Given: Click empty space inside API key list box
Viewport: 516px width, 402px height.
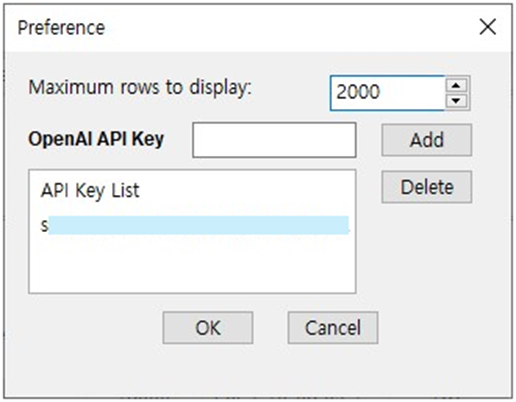Looking at the screenshot, I should pos(192,265).
